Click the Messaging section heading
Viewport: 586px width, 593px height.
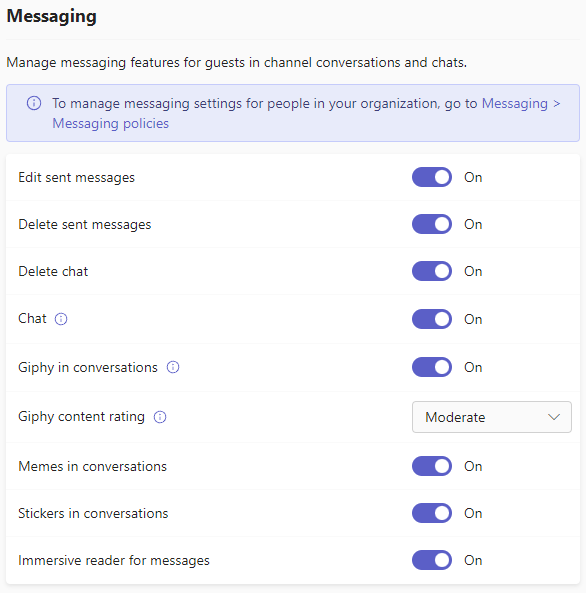[51, 16]
